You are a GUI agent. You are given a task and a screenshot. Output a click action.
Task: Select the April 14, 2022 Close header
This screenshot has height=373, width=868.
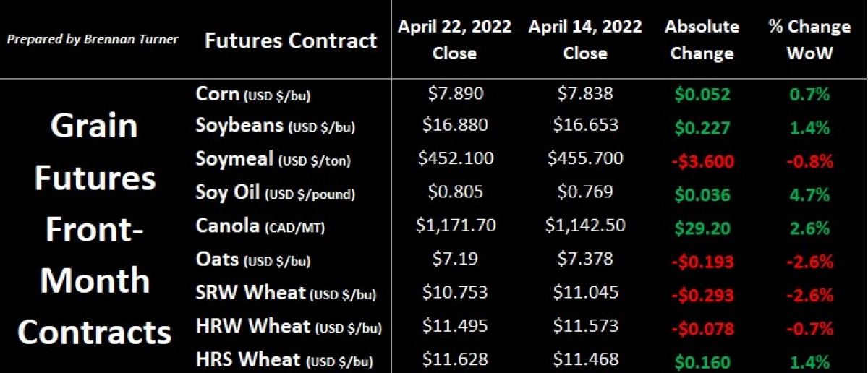[584, 40]
